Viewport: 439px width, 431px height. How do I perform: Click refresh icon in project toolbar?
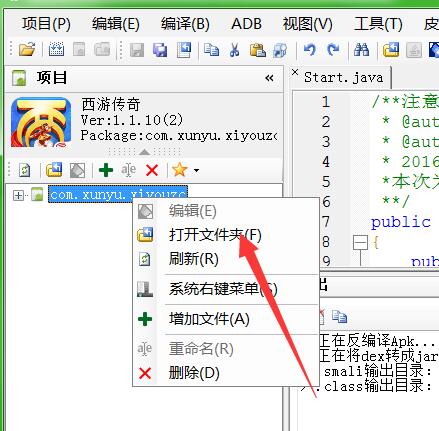tap(24, 170)
